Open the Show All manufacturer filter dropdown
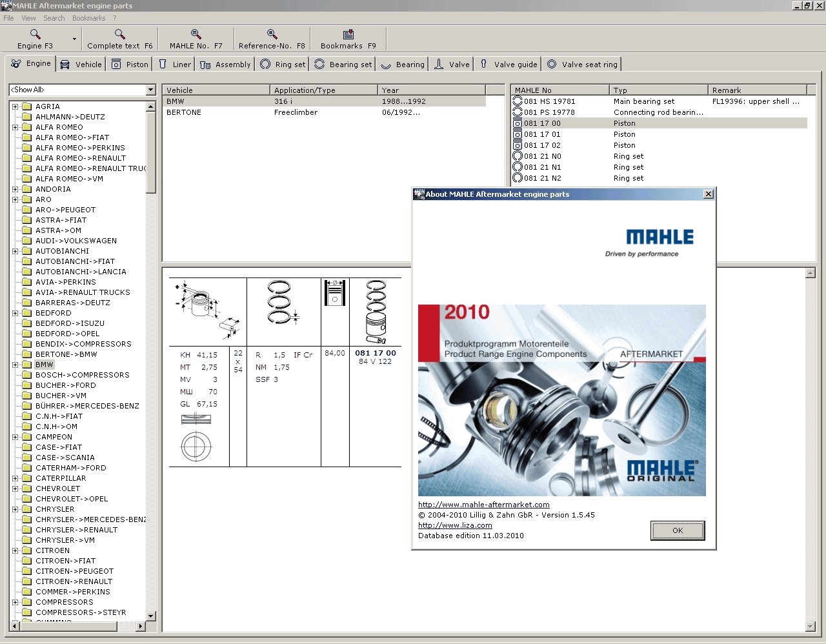Screen dimensions: 826x644 point(150,90)
